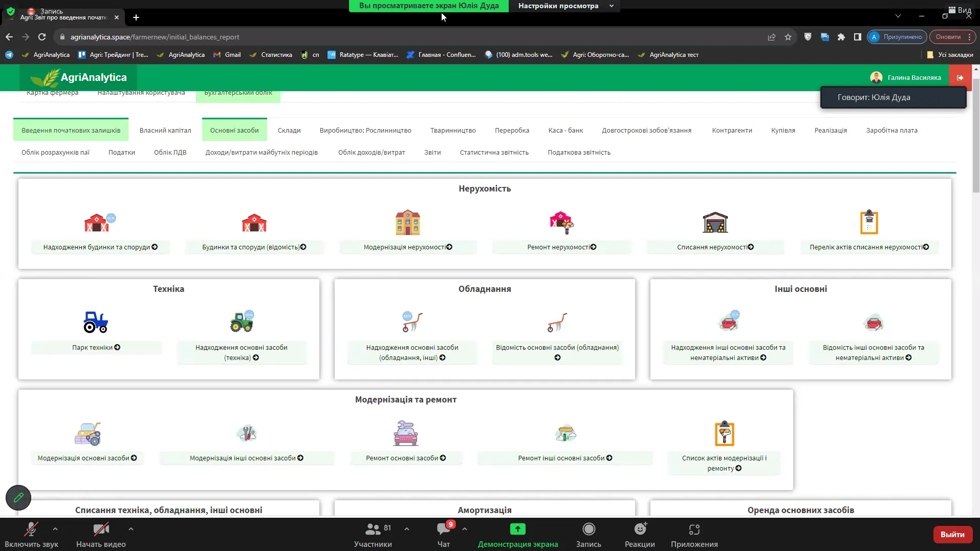Image resolution: width=980 pixels, height=551 pixels.
Task: Click the browser address bar URL
Action: pyautogui.click(x=155, y=37)
